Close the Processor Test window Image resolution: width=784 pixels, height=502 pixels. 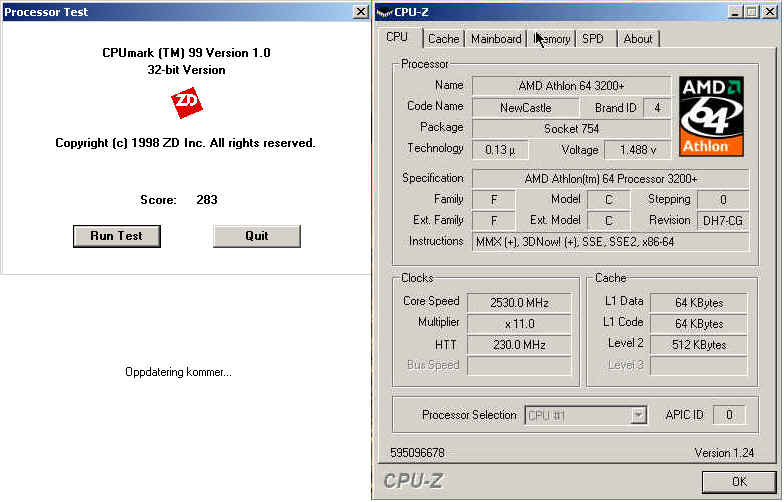click(x=360, y=12)
